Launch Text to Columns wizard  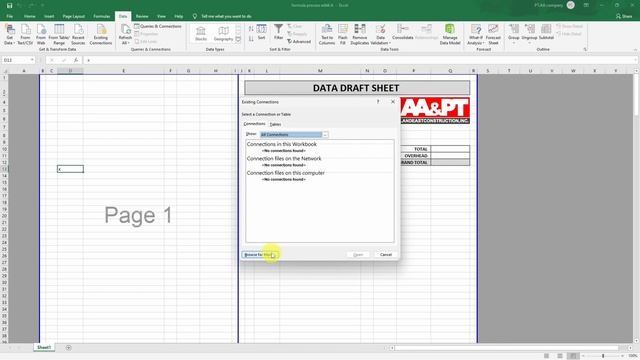tap(327, 34)
